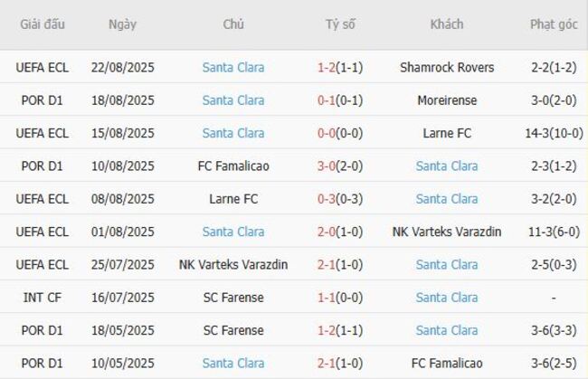Click the Shamrock Rovers team link
Screen dimensions: 588x379
click(447, 67)
